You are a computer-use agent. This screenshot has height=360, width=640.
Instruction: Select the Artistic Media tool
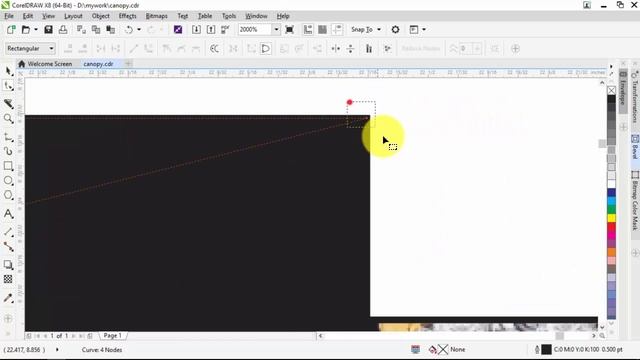pyautogui.click(x=9, y=151)
